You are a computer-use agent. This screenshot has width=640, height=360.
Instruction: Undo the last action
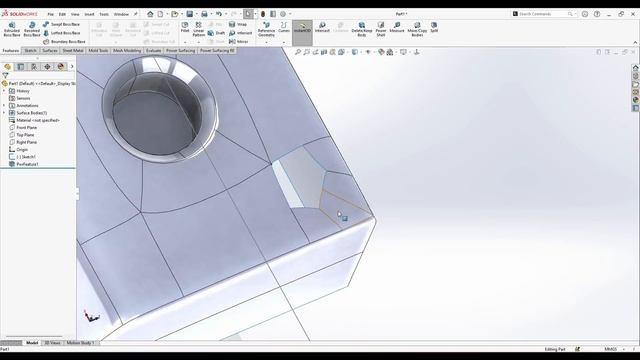pos(219,14)
